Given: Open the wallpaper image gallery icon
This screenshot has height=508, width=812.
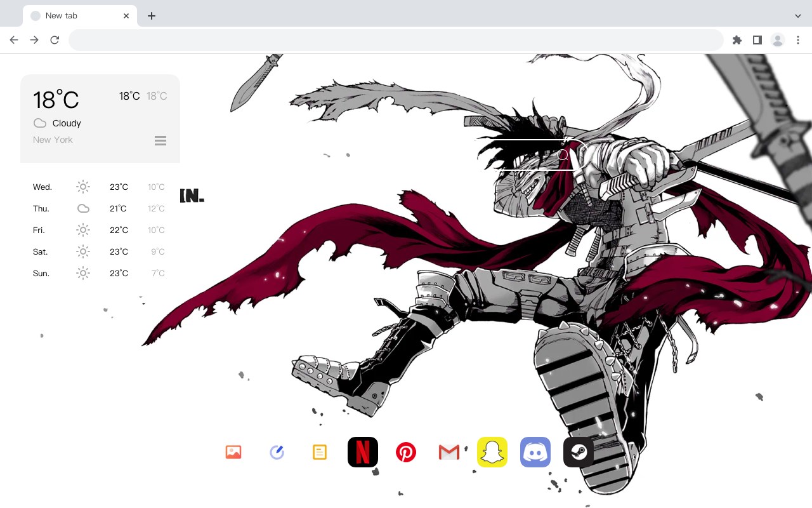Looking at the screenshot, I should (x=233, y=452).
